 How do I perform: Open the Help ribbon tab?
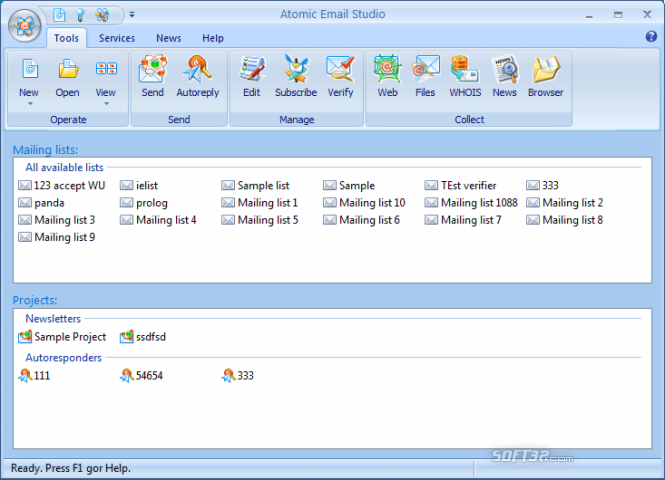click(213, 38)
